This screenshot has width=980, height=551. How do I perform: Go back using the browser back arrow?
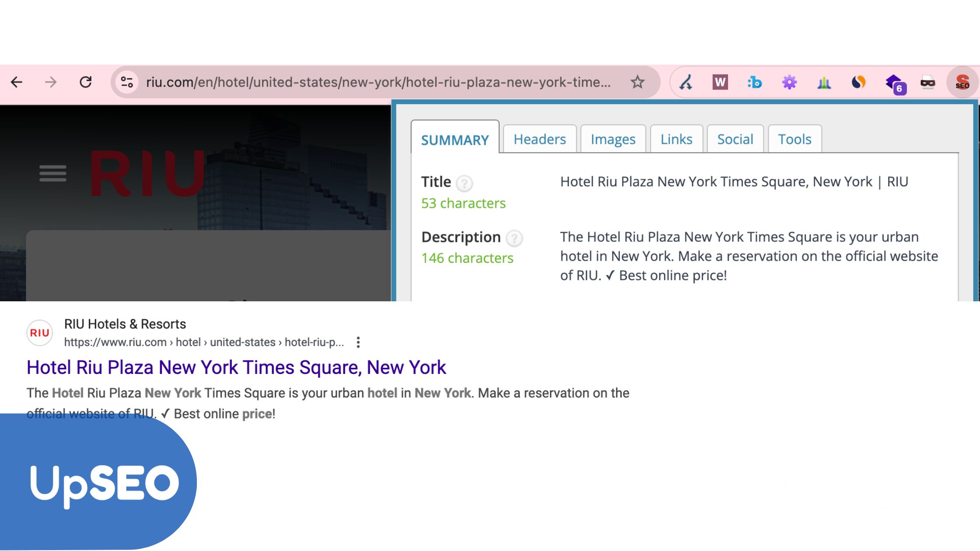pos(17,82)
